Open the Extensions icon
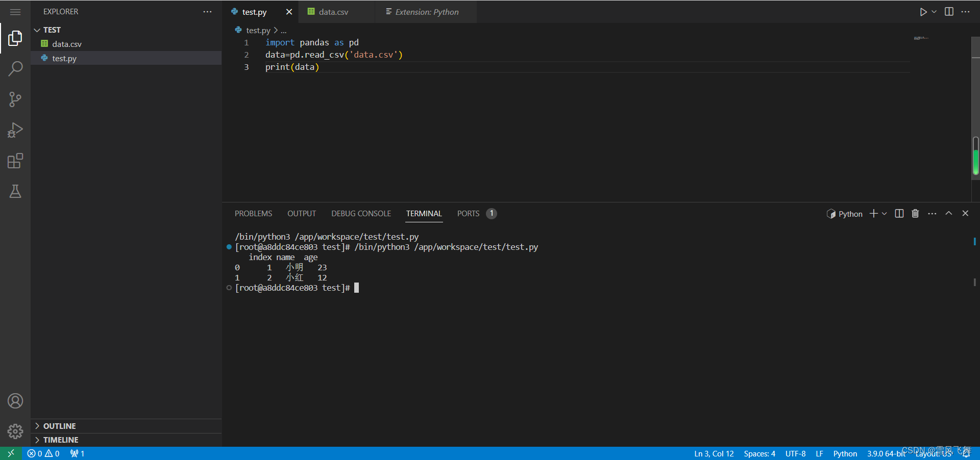Viewport: 980px width, 460px height. 15,161
